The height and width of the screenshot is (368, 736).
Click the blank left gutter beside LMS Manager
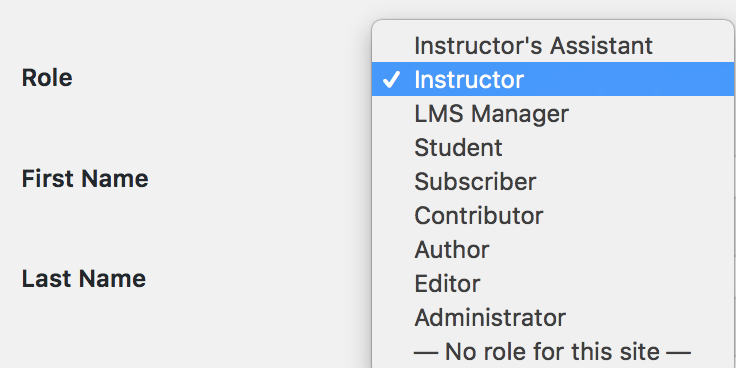[x=391, y=114]
